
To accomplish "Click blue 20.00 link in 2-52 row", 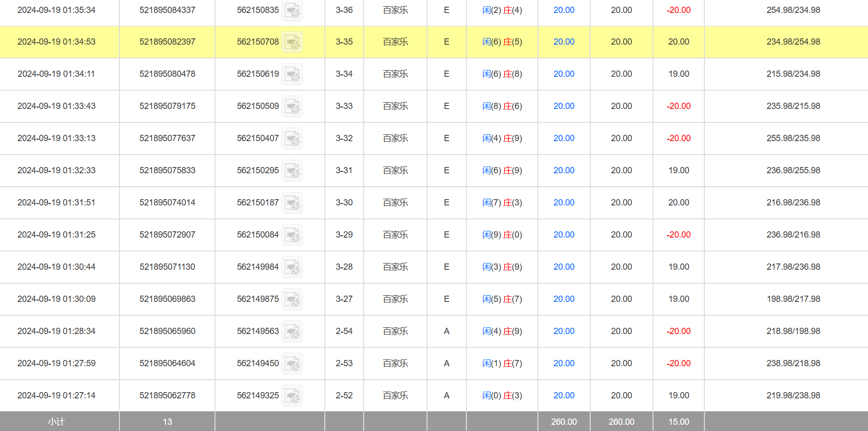I will click(564, 395).
